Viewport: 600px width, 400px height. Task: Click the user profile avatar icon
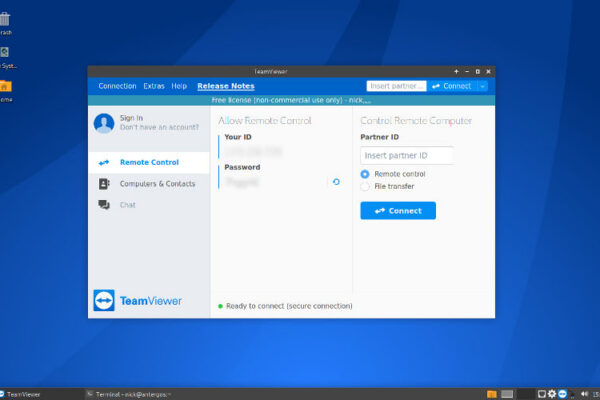tap(104, 123)
